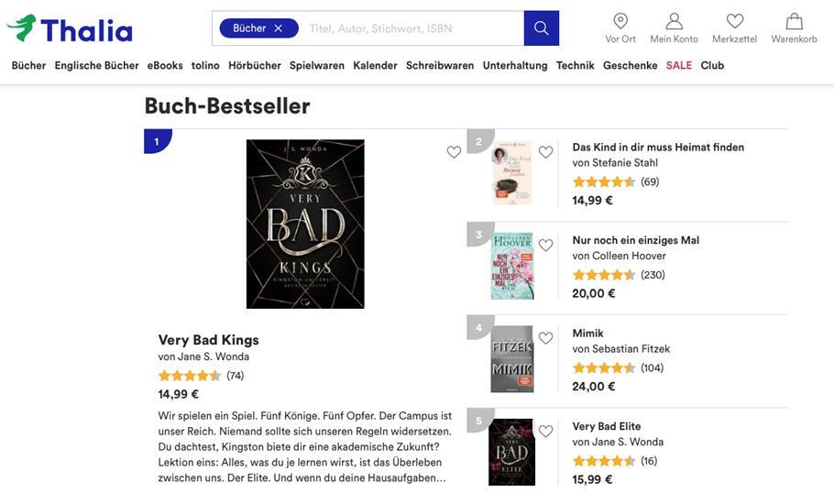Click the star rating of Very Bad Kings

190,376
